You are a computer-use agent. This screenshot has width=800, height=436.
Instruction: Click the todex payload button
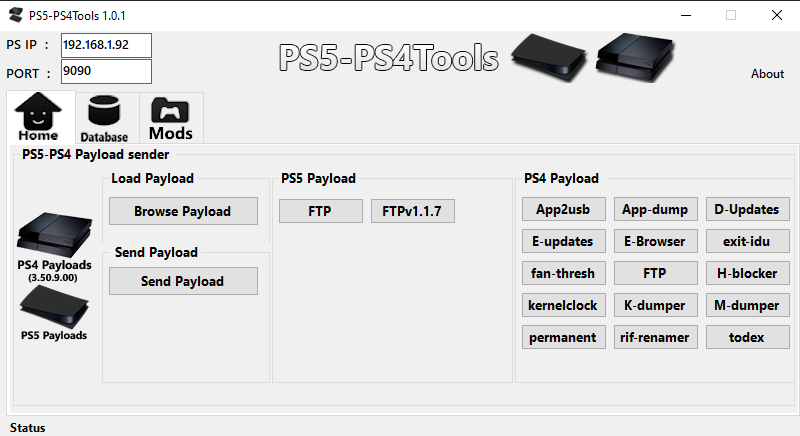pyautogui.click(x=747, y=337)
